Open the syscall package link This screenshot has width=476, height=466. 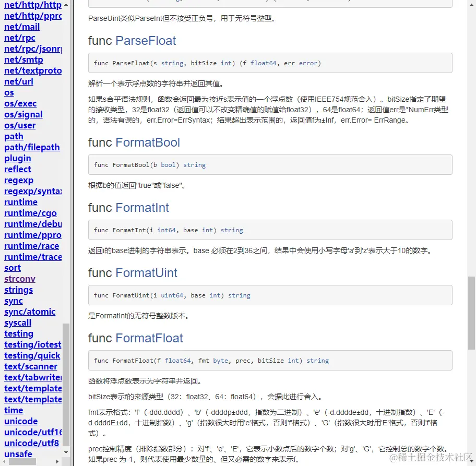coord(18,322)
